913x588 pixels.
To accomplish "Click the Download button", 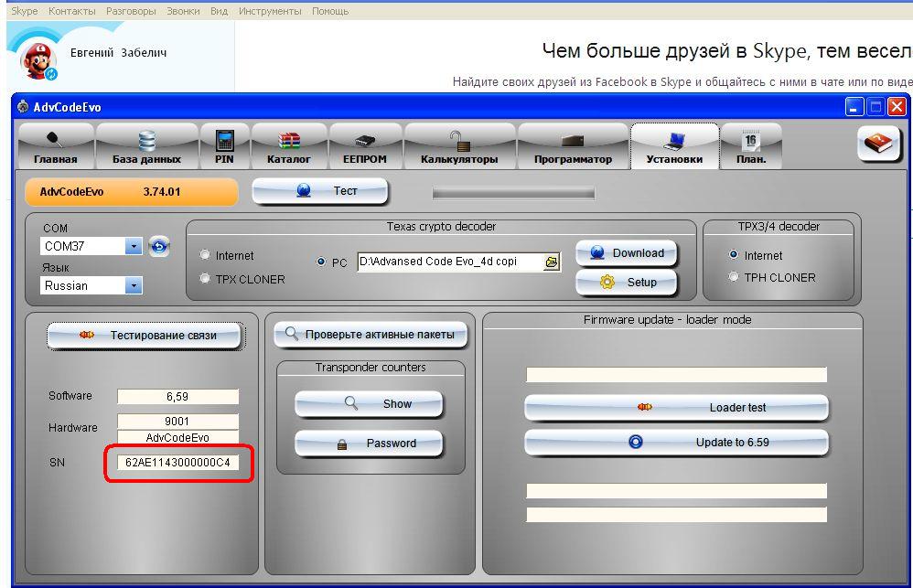I will 627,253.
